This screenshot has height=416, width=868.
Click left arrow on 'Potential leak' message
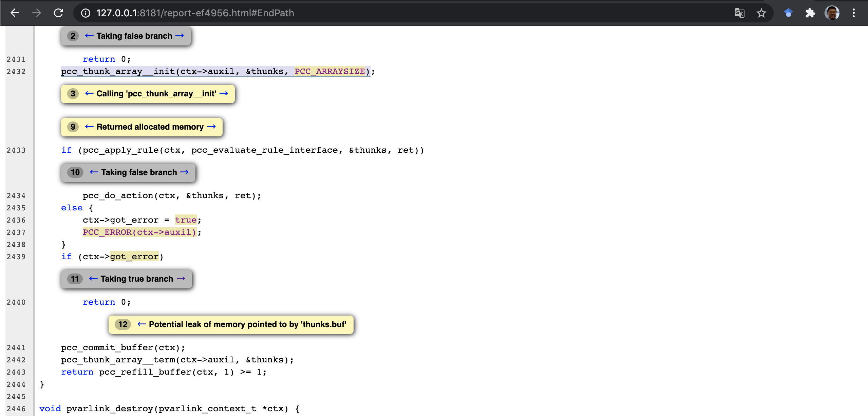pos(141,324)
